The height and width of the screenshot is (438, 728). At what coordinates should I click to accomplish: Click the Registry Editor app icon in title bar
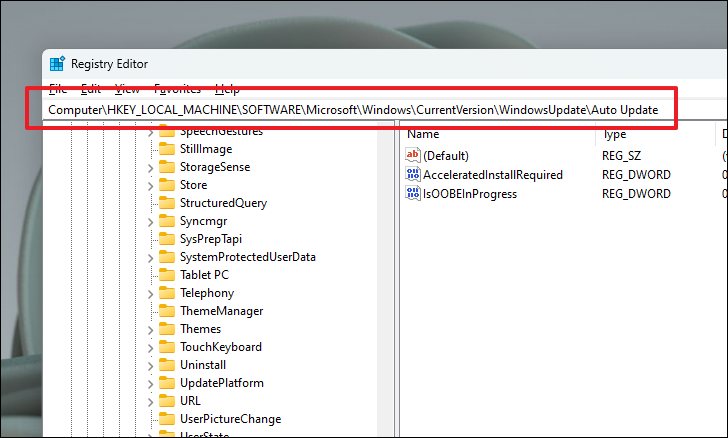pyautogui.click(x=57, y=64)
